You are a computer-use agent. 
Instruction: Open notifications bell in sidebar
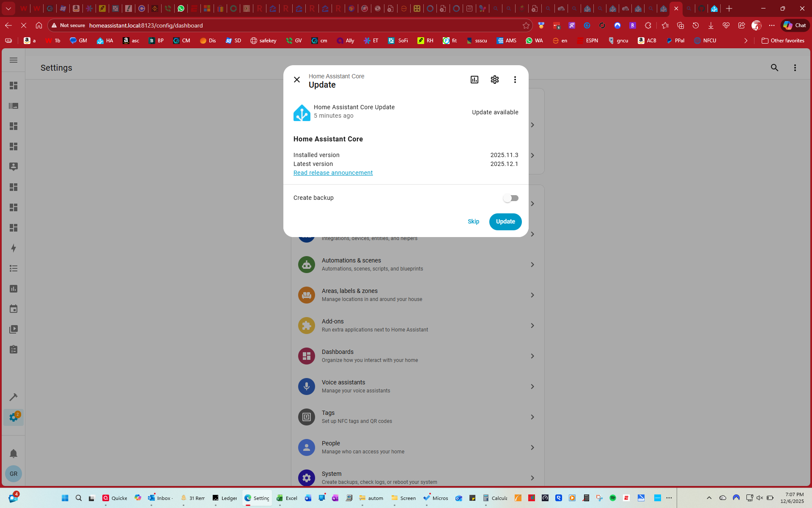point(14,453)
